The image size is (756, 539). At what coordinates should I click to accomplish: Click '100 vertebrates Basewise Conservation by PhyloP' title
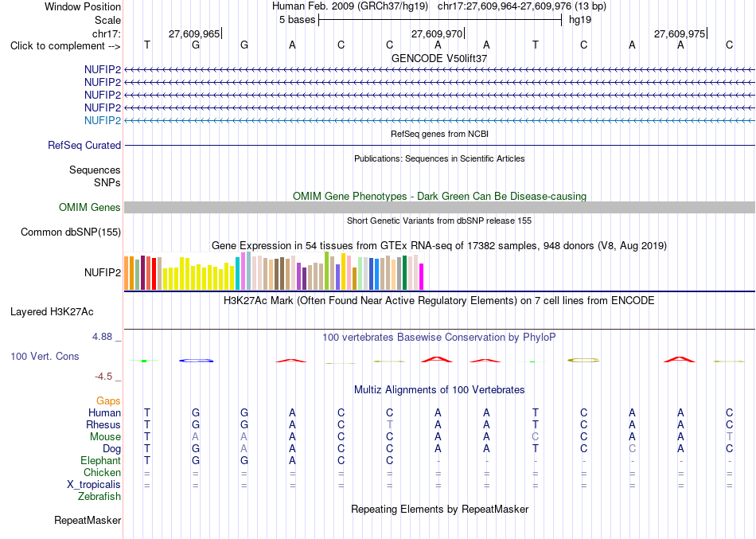point(439,338)
